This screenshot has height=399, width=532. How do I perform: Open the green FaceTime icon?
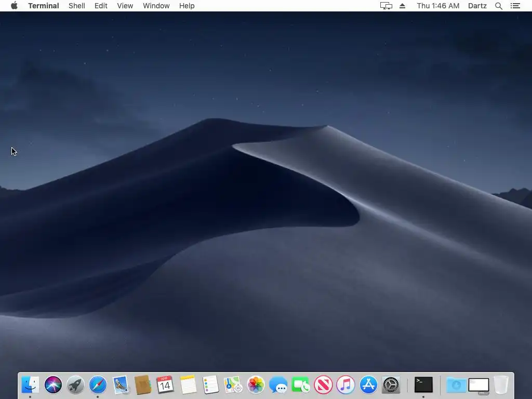[x=301, y=385]
